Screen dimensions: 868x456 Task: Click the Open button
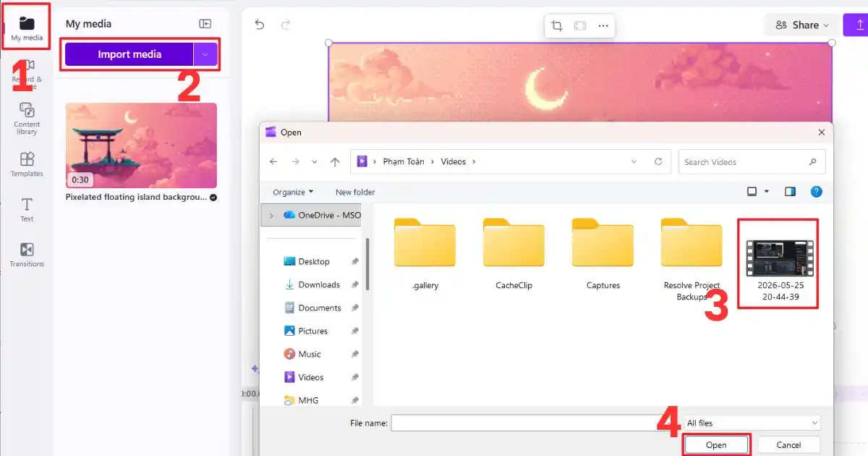coord(716,445)
